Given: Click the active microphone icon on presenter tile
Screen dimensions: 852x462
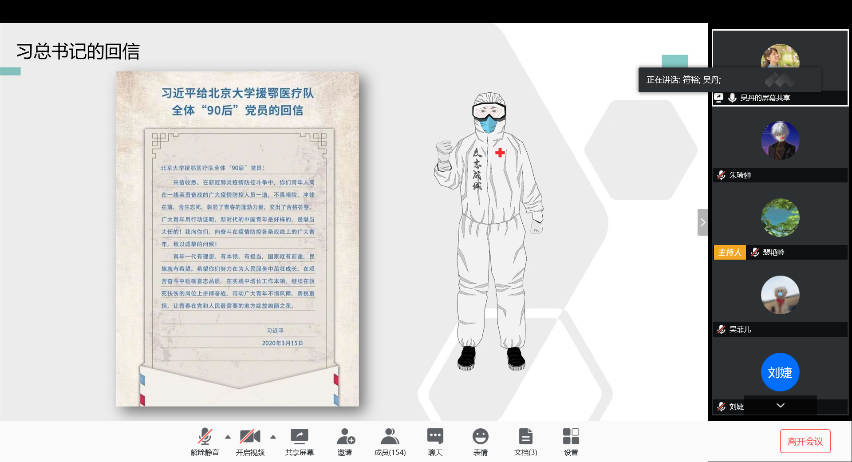Looking at the screenshot, I should click(x=732, y=98).
